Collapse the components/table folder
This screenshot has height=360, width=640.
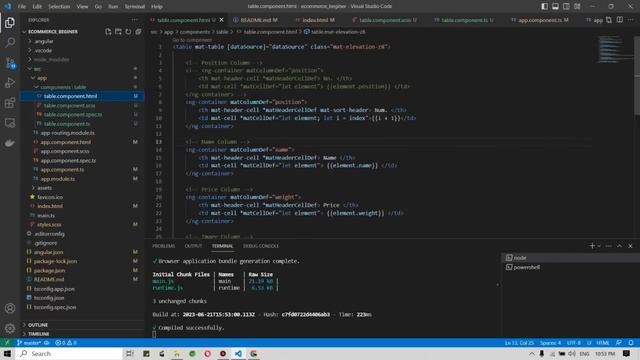click(82, 87)
